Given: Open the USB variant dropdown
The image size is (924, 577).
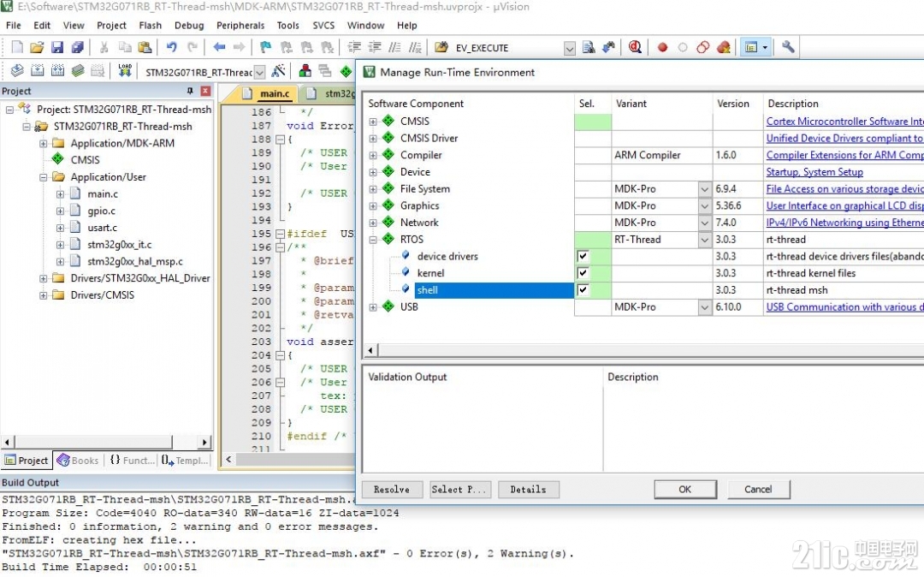Looking at the screenshot, I should click(x=705, y=307).
